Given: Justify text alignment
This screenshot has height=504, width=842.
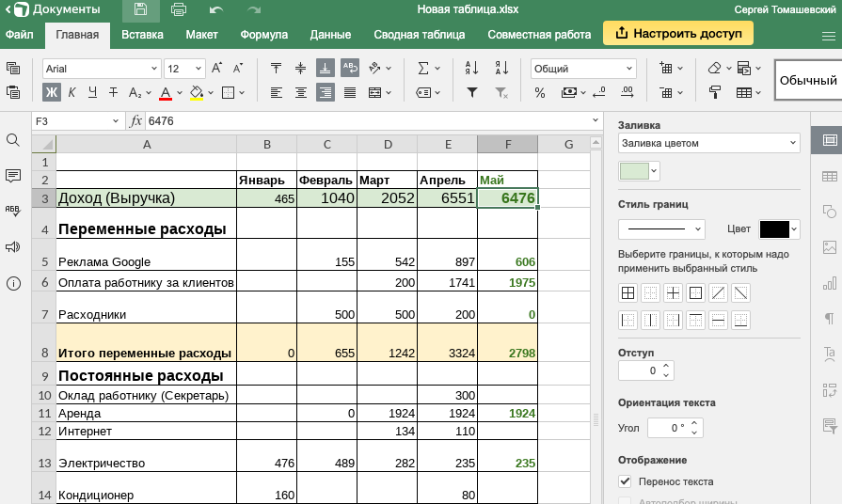Looking at the screenshot, I should click(350, 92).
